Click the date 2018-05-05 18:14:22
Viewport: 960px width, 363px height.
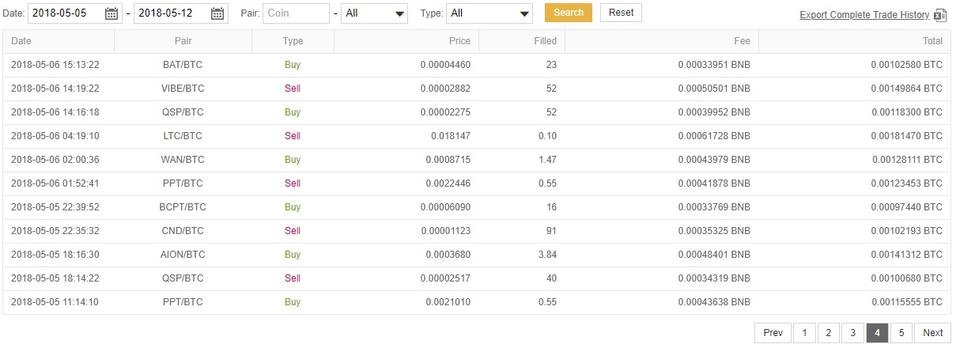coord(55,279)
